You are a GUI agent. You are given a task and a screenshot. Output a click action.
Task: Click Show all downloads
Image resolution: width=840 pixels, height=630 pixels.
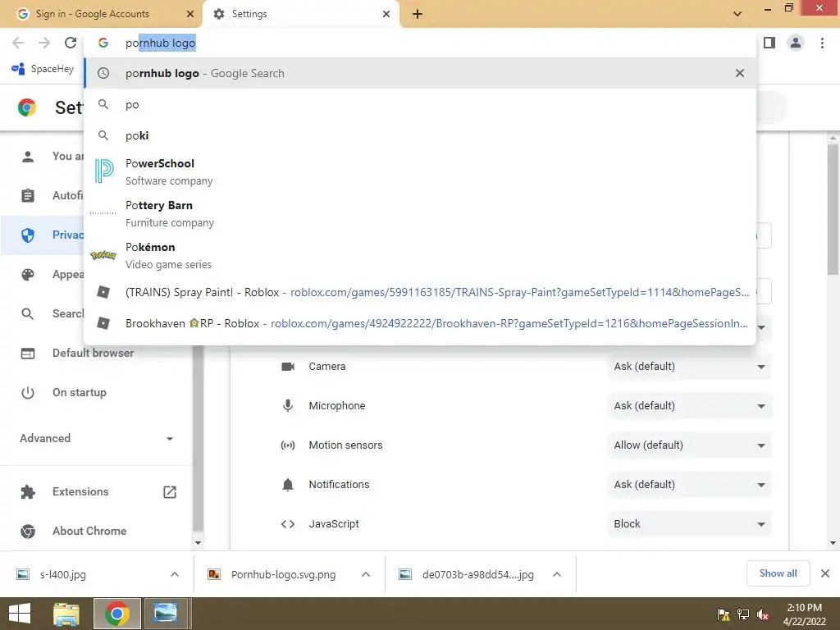[x=778, y=573]
